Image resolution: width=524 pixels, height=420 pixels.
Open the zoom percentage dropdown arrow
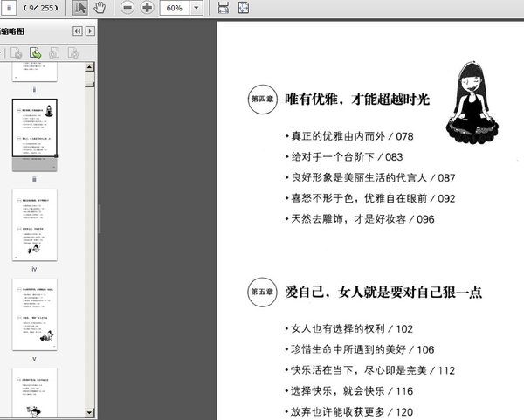pyautogui.click(x=196, y=8)
